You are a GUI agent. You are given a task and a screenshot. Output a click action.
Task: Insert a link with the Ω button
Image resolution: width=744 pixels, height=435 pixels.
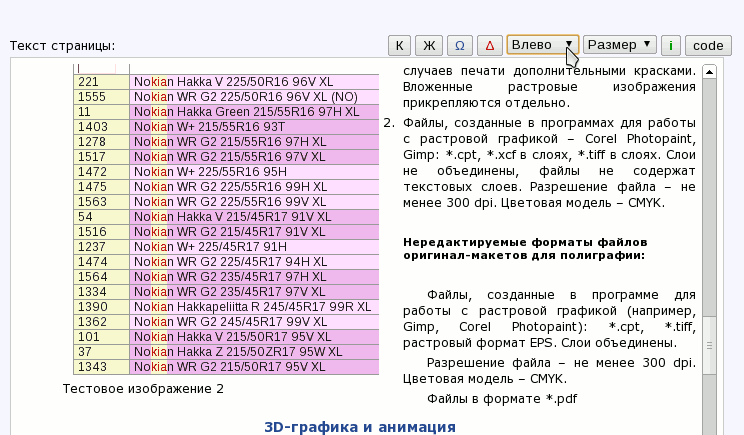pos(459,46)
